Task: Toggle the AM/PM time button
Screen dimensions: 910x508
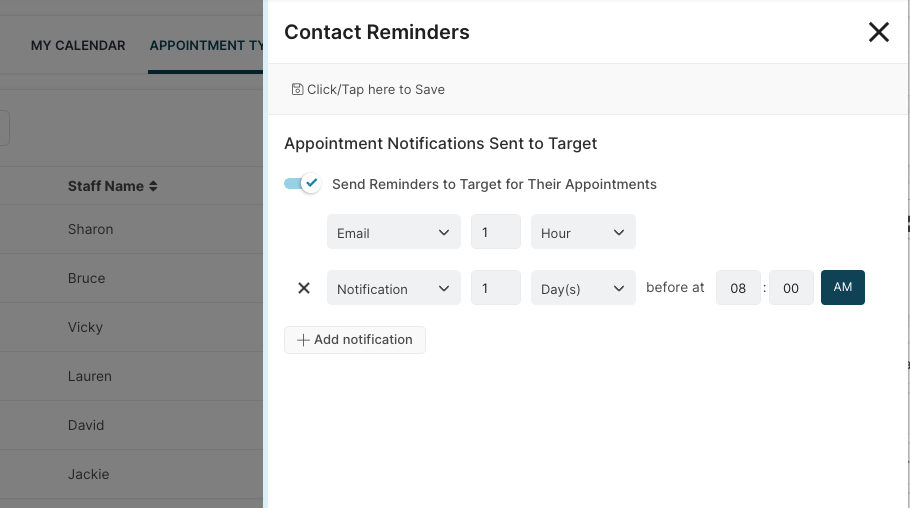Action: 842,288
